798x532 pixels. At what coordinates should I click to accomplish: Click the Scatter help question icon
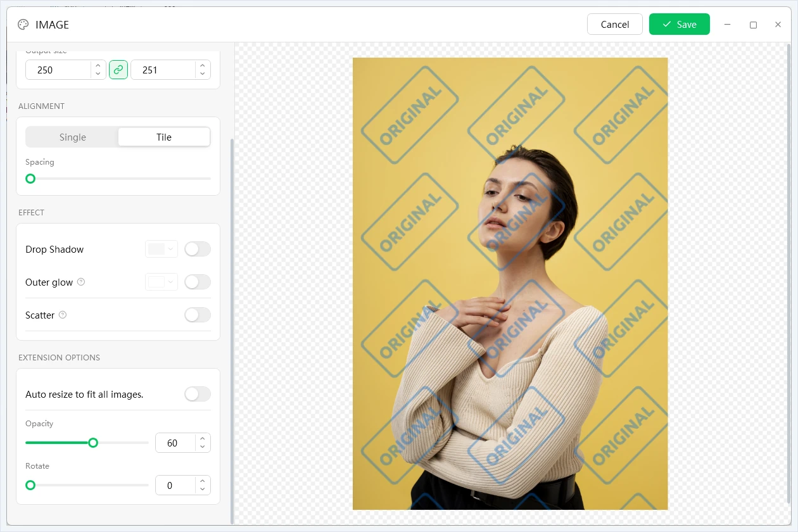point(63,315)
